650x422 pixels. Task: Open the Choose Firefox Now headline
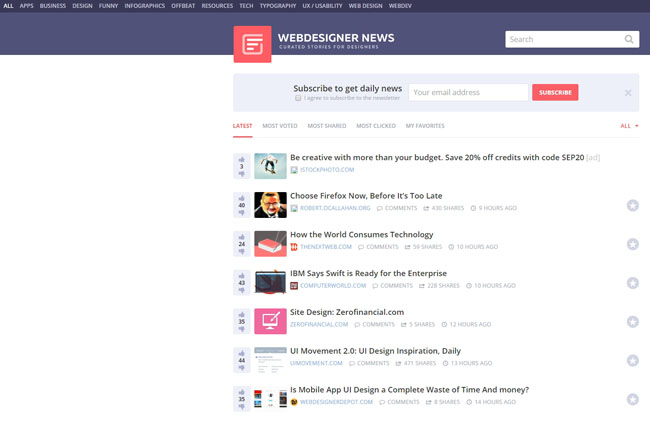pos(366,196)
